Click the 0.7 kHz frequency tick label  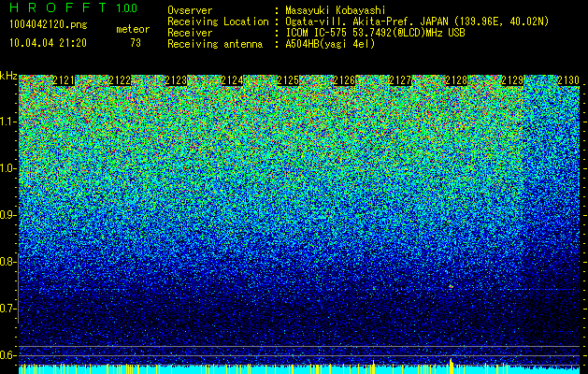click(x=7, y=309)
